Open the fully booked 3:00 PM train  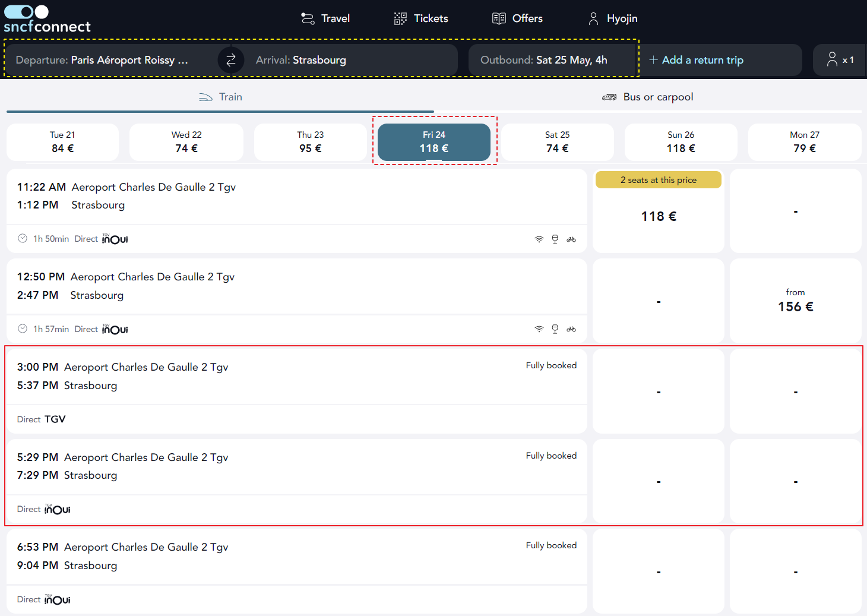[297, 391]
